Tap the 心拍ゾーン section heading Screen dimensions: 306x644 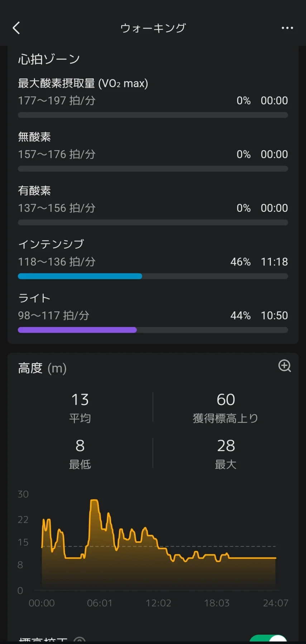click(x=49, y=59)
